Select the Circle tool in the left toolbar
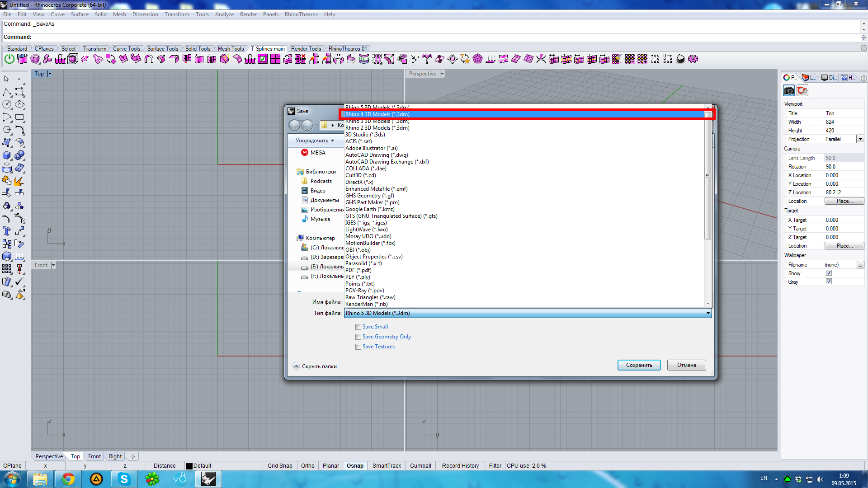 (7, 104)
